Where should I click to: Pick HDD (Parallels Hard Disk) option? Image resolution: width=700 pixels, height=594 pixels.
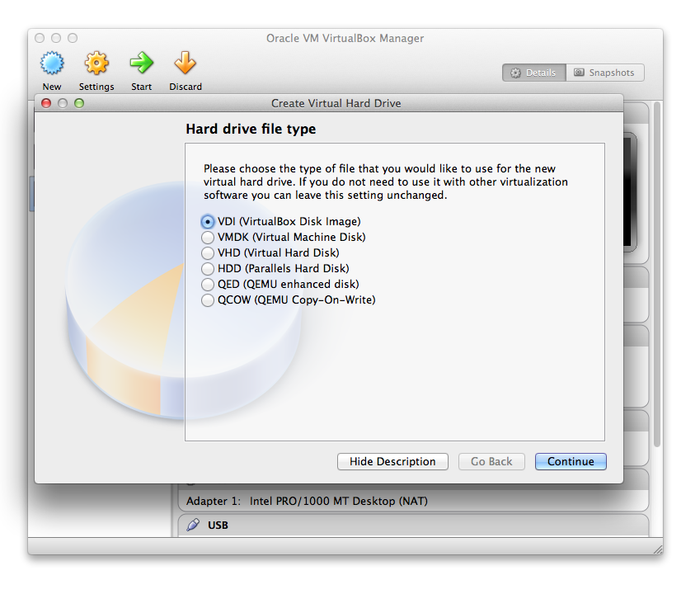[x=208, y=269]
